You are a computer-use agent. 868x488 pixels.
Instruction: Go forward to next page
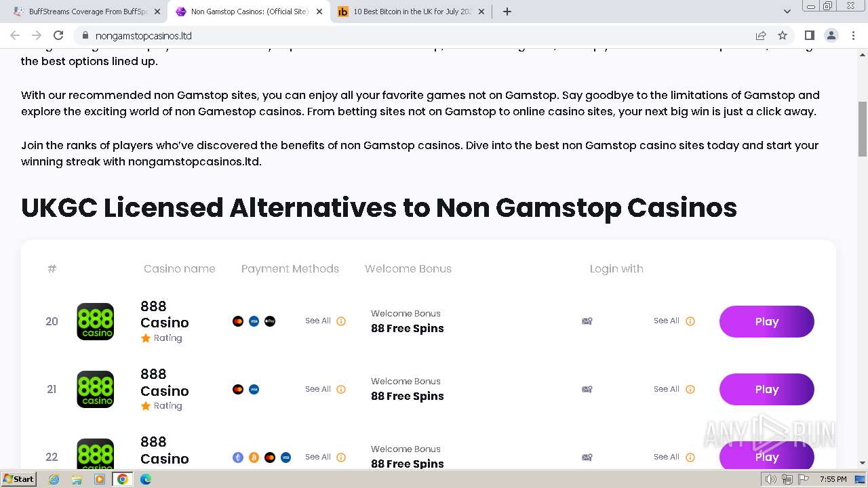[37, 35]
